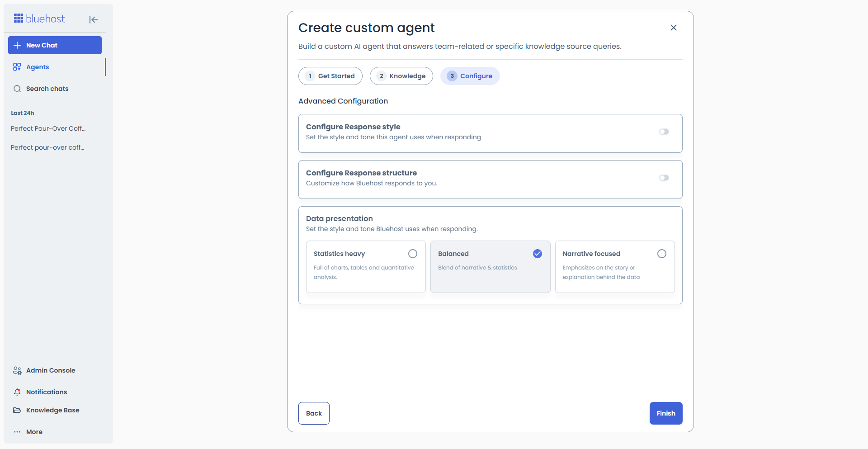Select Statistics heavy radio option
Image resolution: width=868 pixels, height=449 pixels.
[412, 254]
